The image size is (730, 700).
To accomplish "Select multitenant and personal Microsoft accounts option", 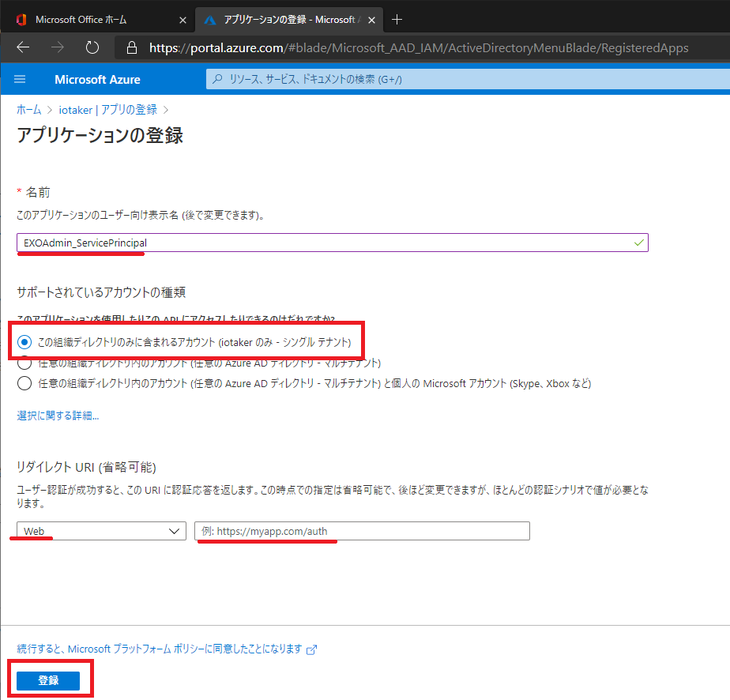I will [24, 383].
